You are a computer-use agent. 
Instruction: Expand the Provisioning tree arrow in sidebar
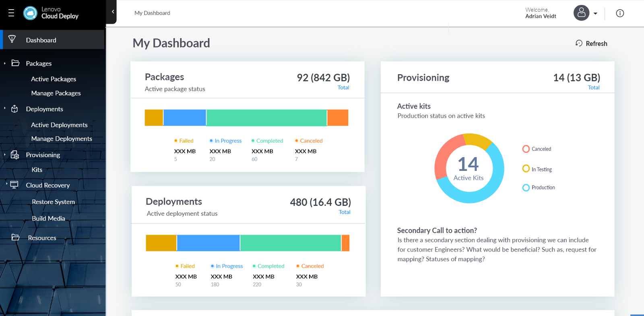point(5,154)
